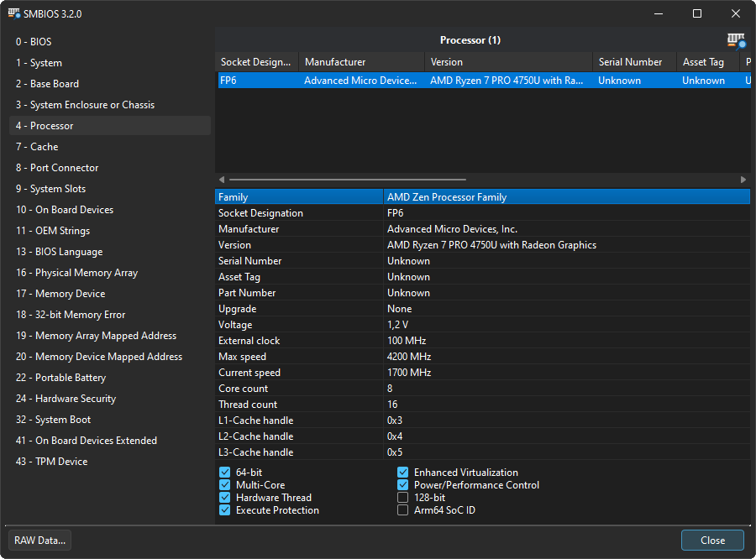Click the horizontal scrollbar left arrow
The height and width of the screenshot is (559, 756).
point(221,180)
